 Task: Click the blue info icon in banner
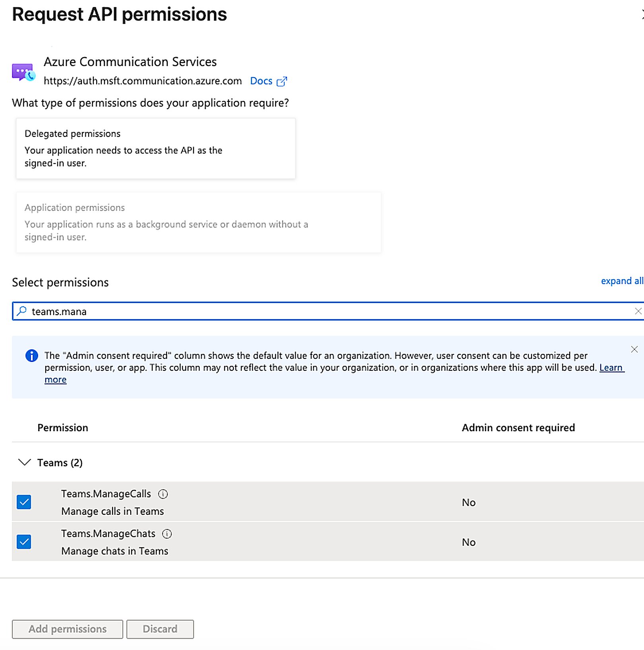click(x=31, y=355)
